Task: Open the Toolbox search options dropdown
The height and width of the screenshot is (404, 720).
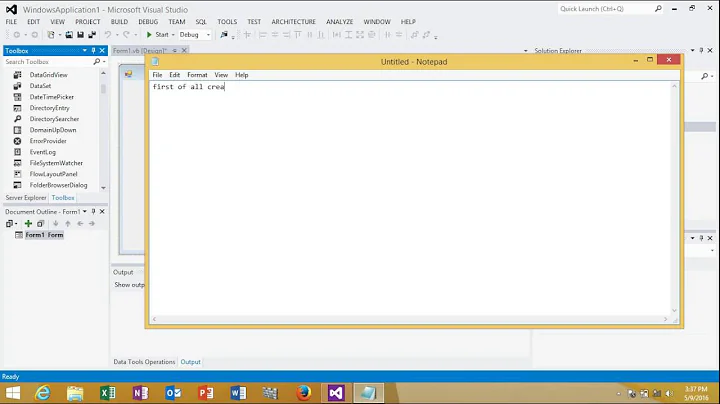Action: point(104,62)
